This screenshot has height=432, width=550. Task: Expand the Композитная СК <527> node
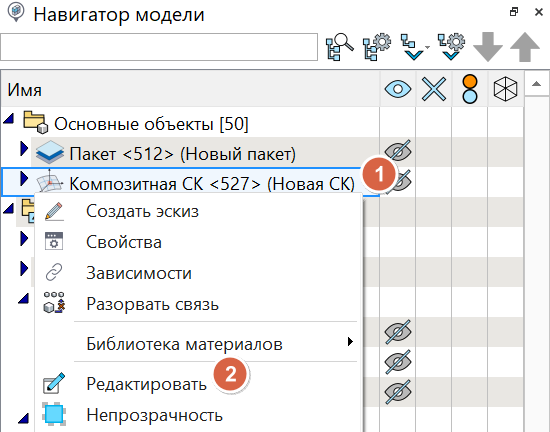24,178
